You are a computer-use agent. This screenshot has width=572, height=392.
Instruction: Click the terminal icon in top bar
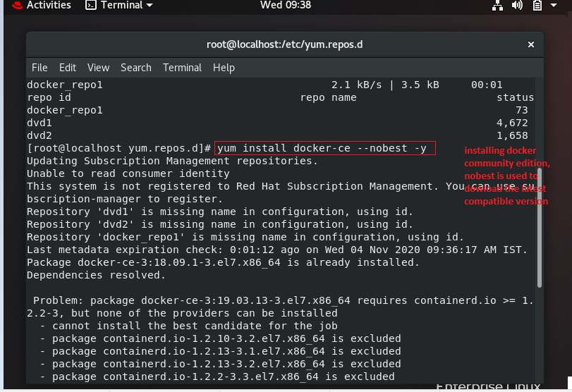pyautogui.click(x=90, y=5)
